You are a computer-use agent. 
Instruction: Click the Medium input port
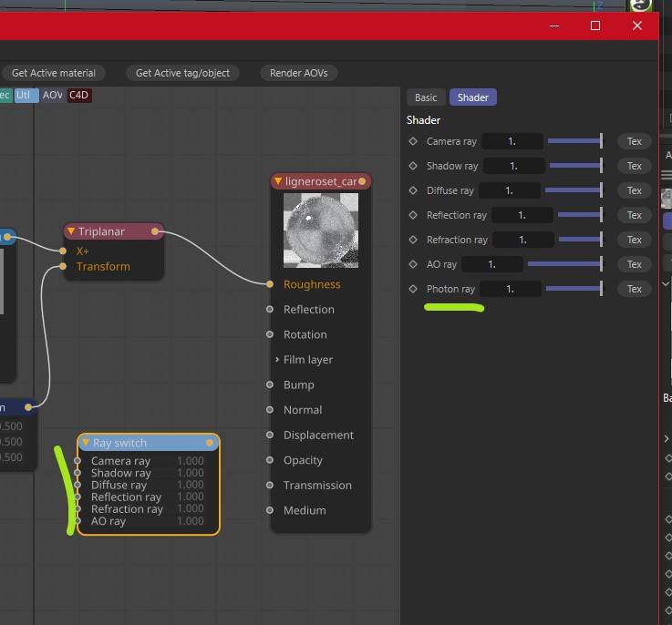point(270,510)
